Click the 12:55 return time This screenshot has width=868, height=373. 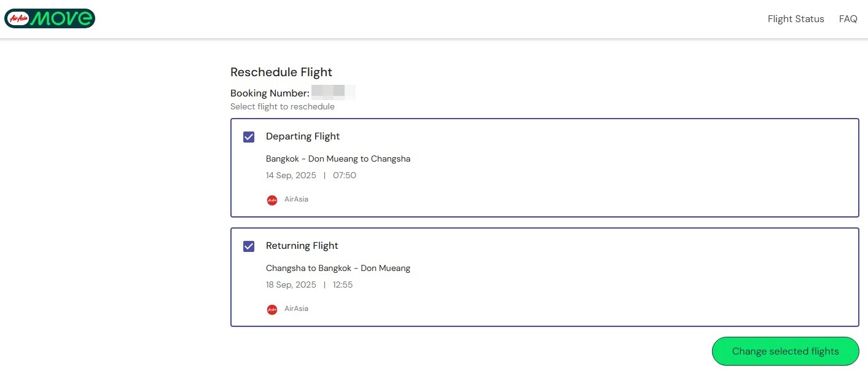coord(343,285)
